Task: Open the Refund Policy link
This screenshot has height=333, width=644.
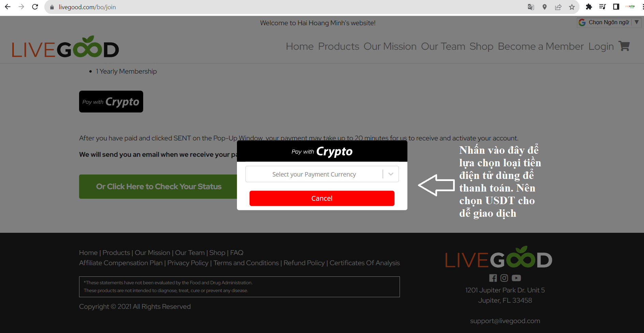Action: click(x=304, y=263)
